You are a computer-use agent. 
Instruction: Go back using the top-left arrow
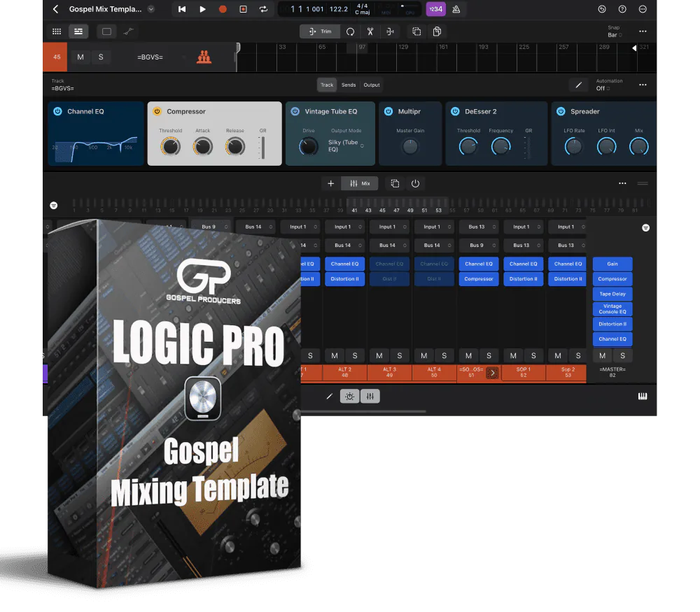pyautogui.click(x=55, y=9)
